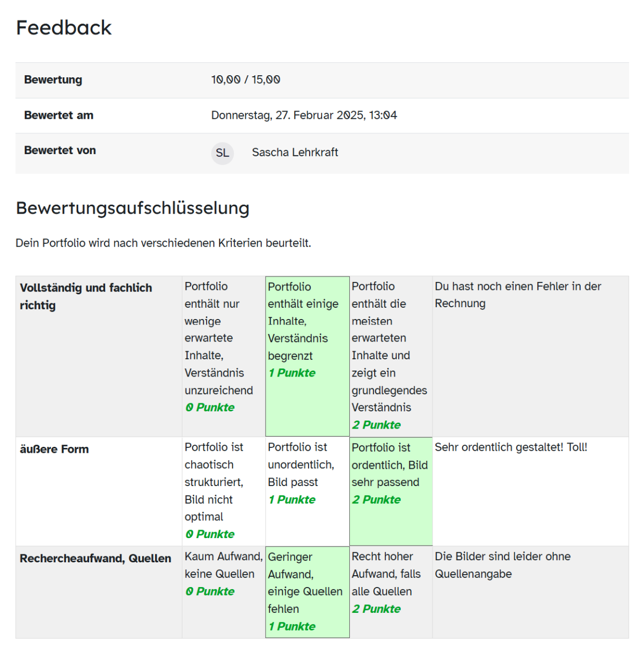Screen dimensions: 644x652
Task: Click the "Rechercheaufwand, Quellen" criterion label
Action: (x=96, y=559)
